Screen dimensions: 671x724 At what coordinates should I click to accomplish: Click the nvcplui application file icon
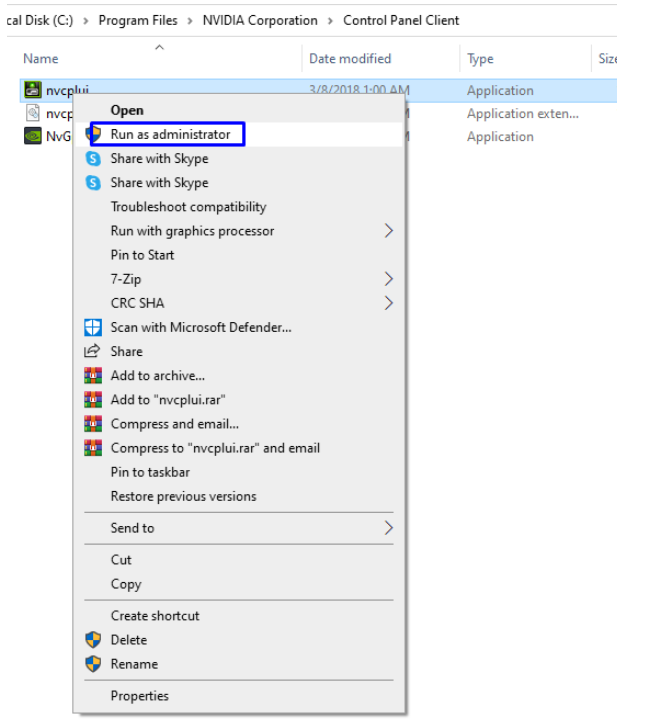tap(33, 90)
